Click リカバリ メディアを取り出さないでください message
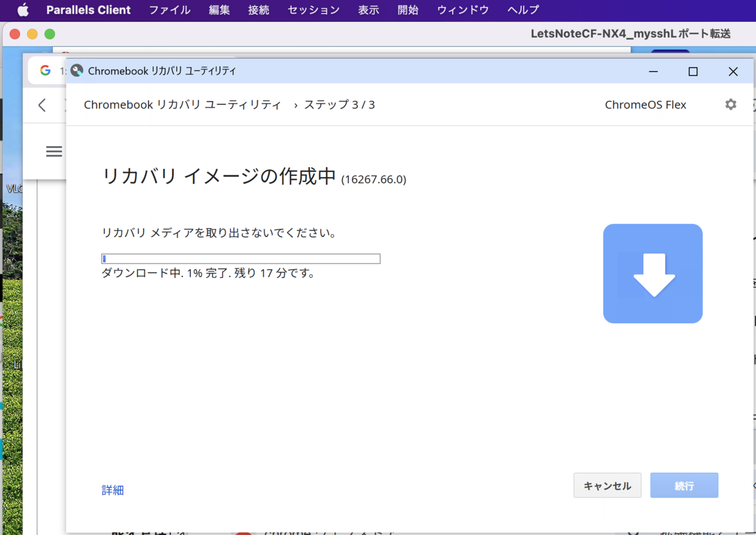 (219, 233)
